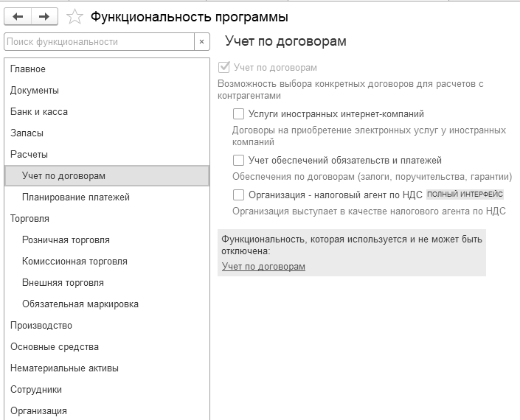
Task: Select the Торговля section
Action: [30, 219]
